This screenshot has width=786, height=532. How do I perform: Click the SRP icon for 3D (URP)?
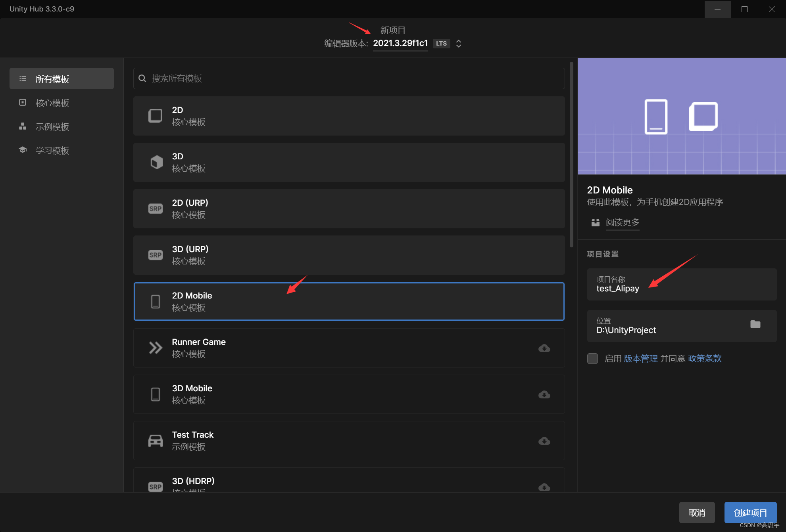[155, 255]
